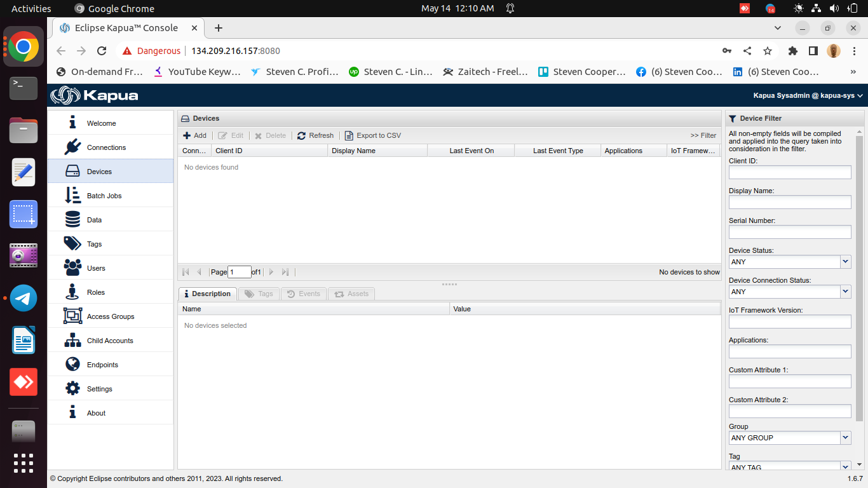This screenshot has height=488, width=868.
Task: Open Terminal from the dock
Action: (24, 87)
